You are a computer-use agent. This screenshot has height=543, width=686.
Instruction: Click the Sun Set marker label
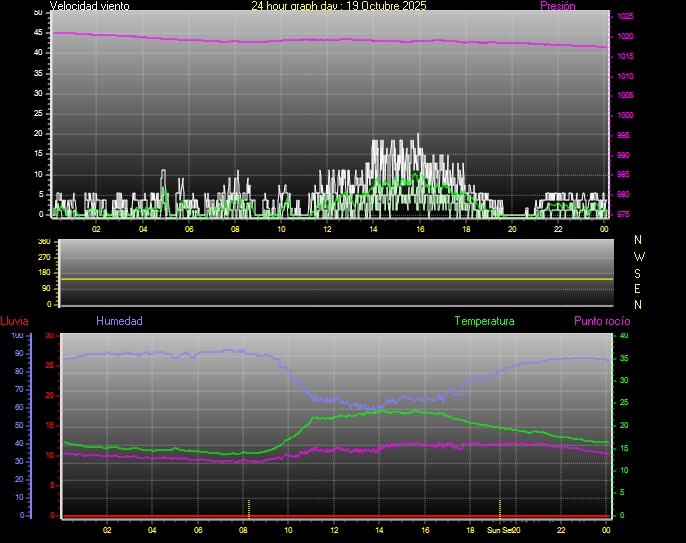(500, 530)
